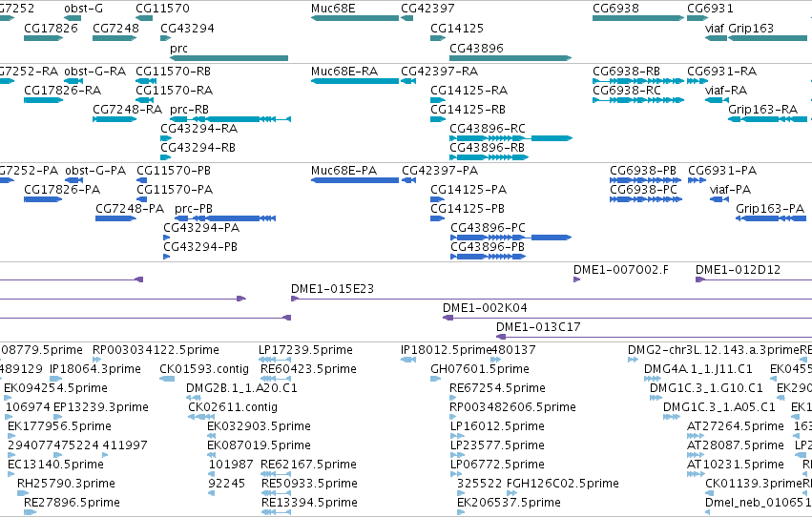812x517 pixels.
Task: Open the RE60423.5prime EST label
Action: (x=308, y=369)
